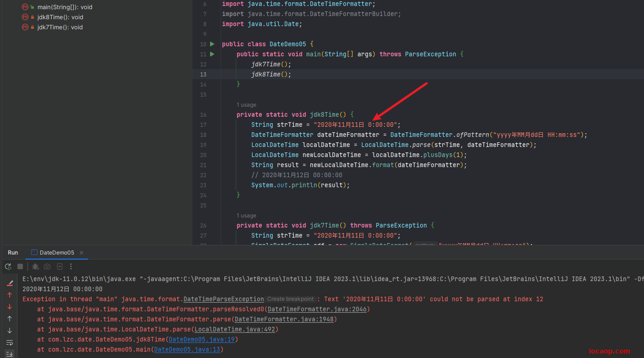The width and height of the screenshot is (644, 358).
Task: Click the attach debugger bug icon
Action: coord(35,266)
